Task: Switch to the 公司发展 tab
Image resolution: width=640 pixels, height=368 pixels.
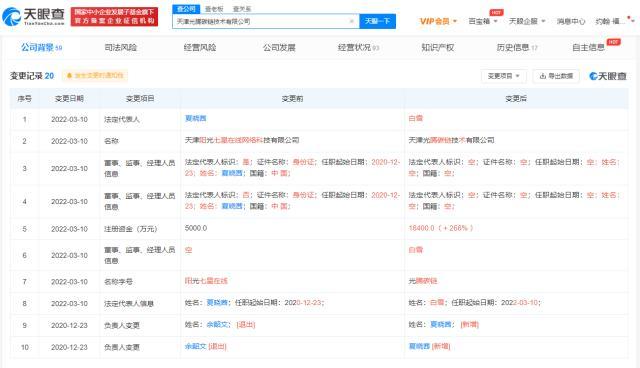Action: point(279,47)
